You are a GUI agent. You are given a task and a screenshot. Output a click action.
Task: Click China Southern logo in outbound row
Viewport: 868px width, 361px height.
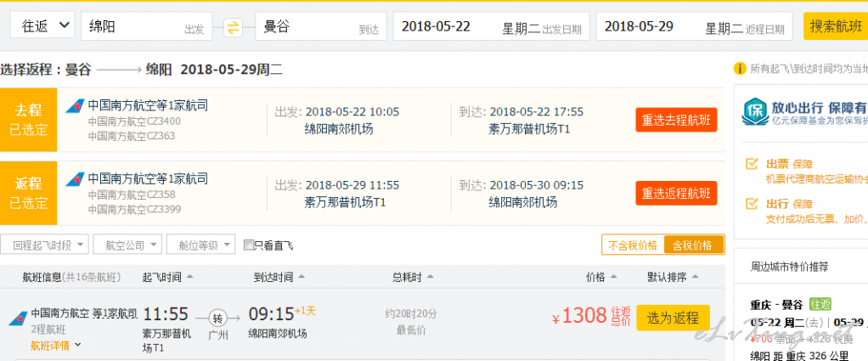tap(76, 105)
